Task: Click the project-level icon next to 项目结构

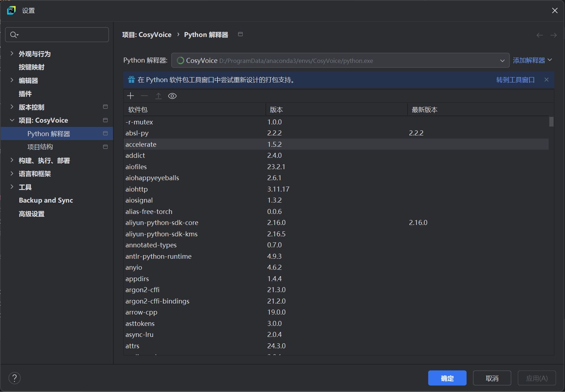Action: click(105, 147)
